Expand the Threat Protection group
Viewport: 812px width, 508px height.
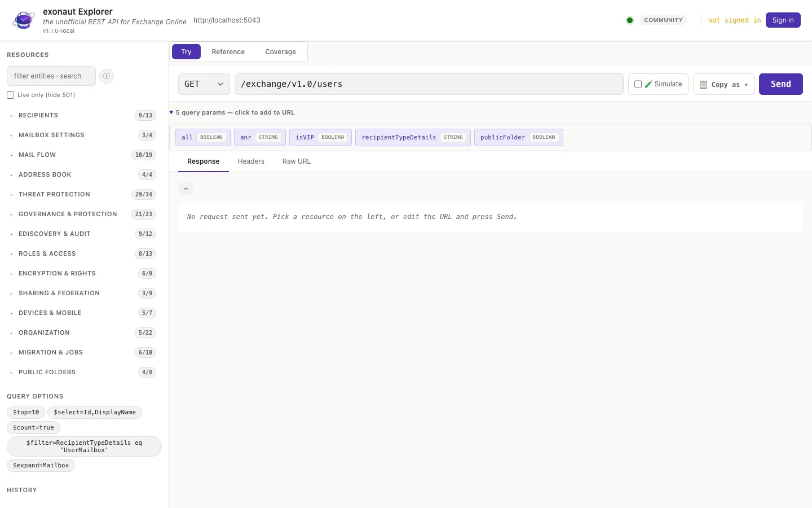81,194
